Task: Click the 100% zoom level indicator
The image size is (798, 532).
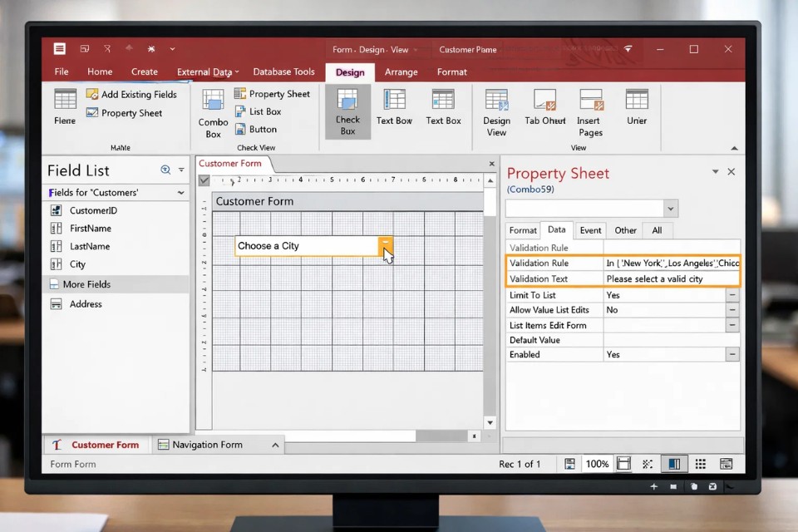Action: pos(597,464)
